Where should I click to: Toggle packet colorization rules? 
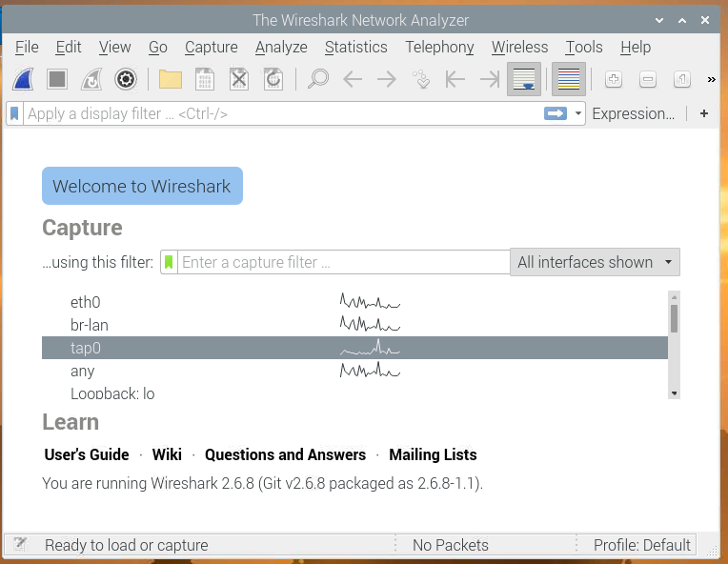(x=569, y=79)
